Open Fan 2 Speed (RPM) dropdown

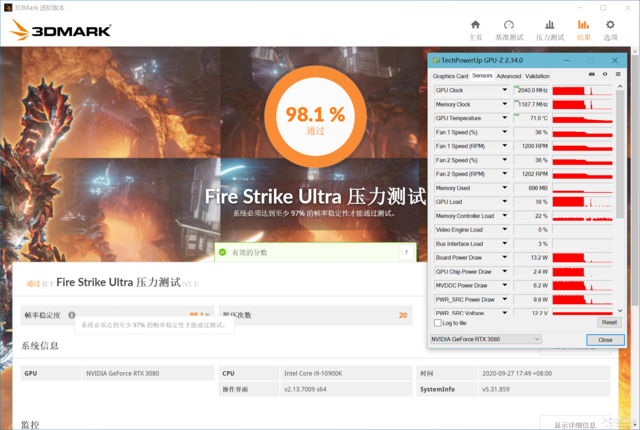pos(505,174)
